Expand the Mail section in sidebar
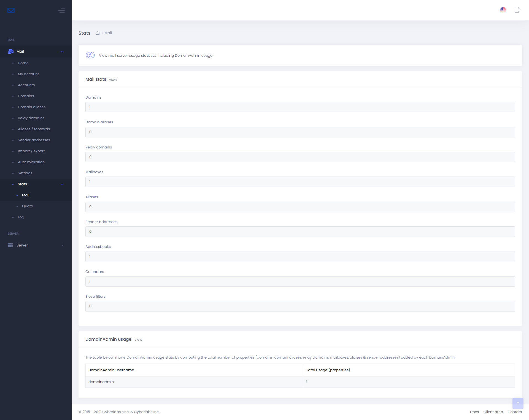This screenshot has height=420, width=529. [x=63, y=52]
